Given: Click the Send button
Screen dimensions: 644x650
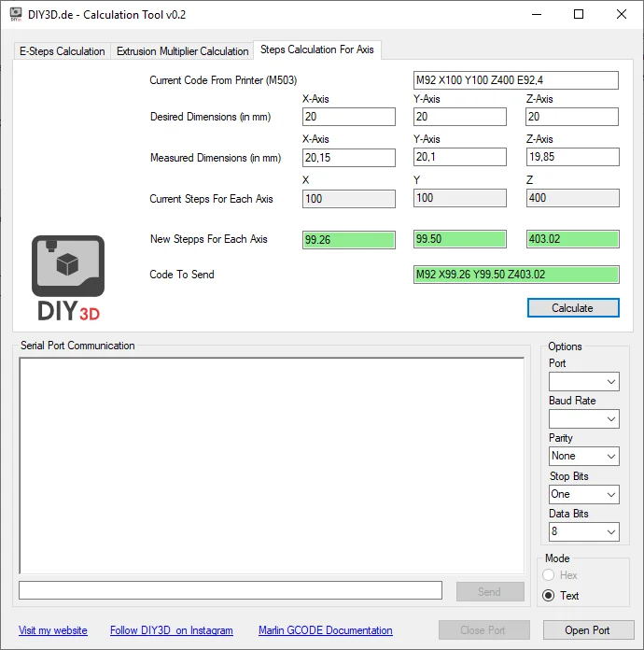Looking at the screenshot, I should click(x=490, y=591).
